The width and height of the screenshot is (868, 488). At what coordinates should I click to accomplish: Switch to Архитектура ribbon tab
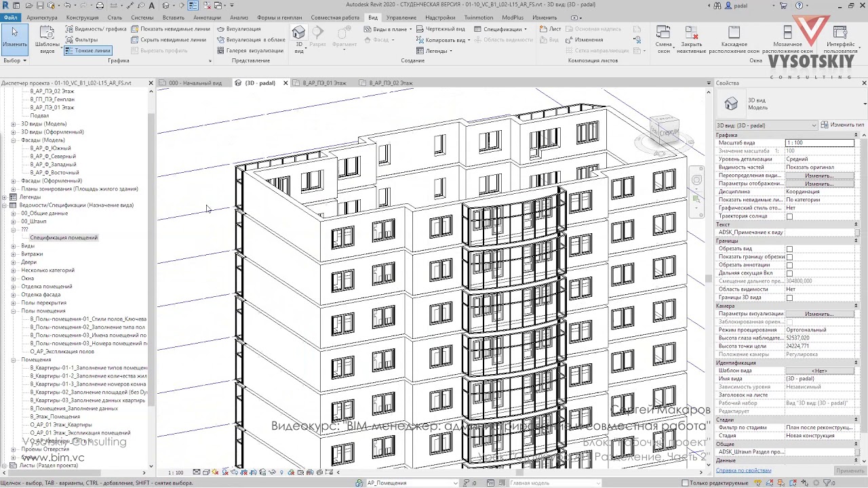42,17
